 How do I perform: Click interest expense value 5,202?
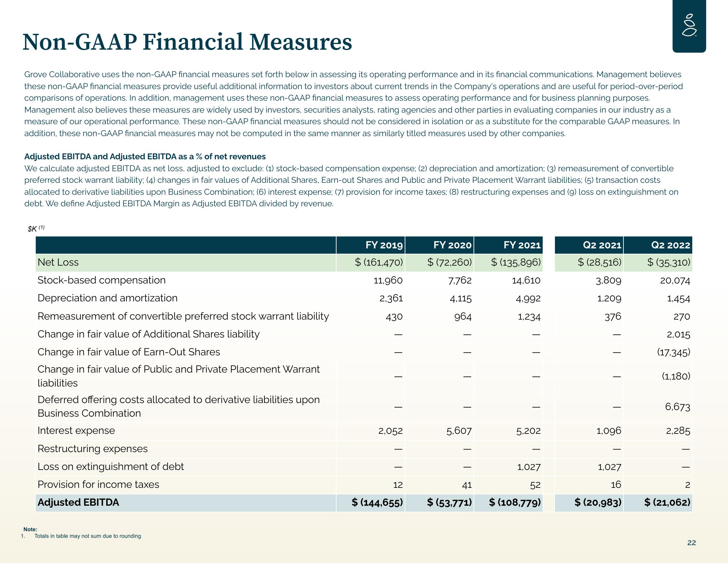pos(528,431)
